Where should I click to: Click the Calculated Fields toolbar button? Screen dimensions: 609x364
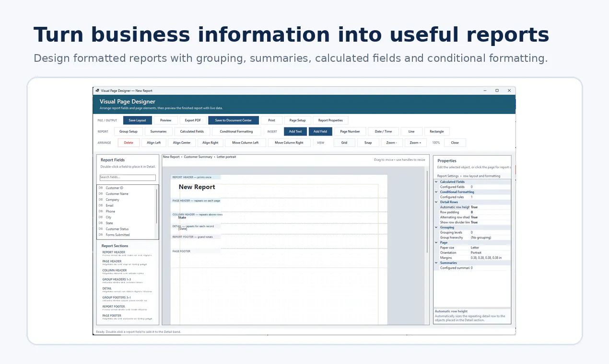pos(192,131)
